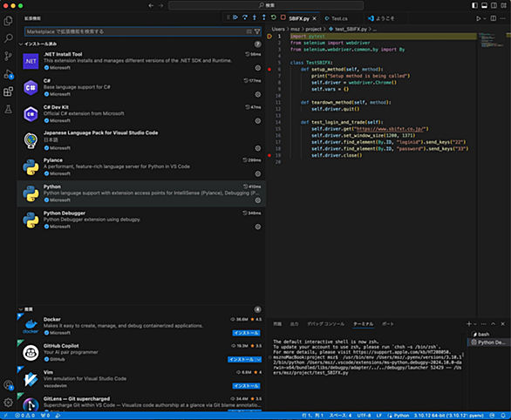Screen dimensions: 511x420
Task: Open the Source Control view
Action: (8, 56)
